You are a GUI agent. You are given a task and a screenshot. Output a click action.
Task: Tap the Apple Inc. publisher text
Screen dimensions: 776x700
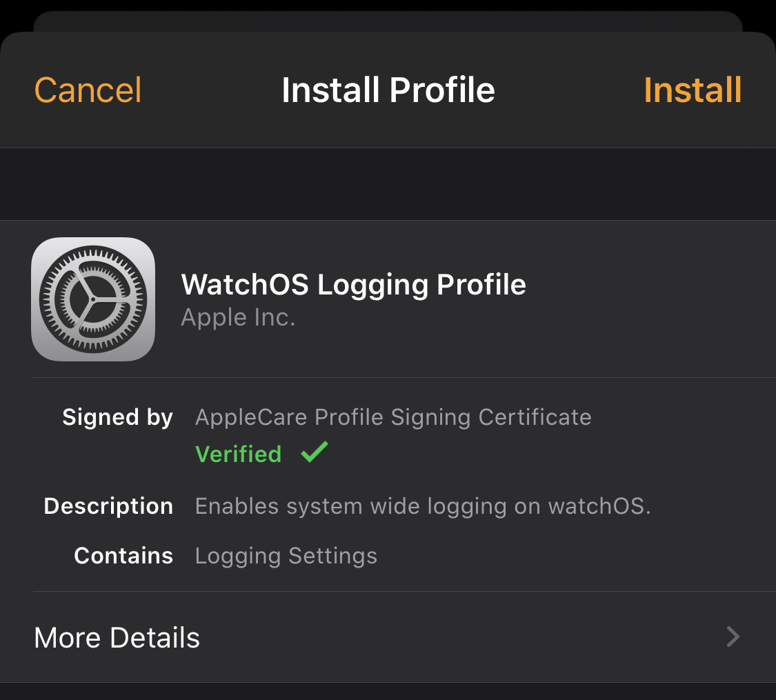click(x=238, y=317)
